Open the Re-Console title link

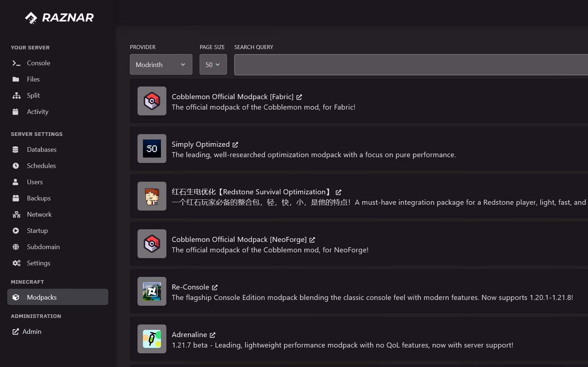tap(190, 287)
